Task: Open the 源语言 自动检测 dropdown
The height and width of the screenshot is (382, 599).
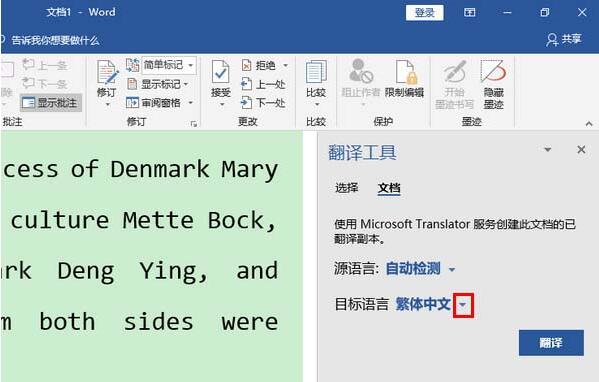Action: point(420,269)
